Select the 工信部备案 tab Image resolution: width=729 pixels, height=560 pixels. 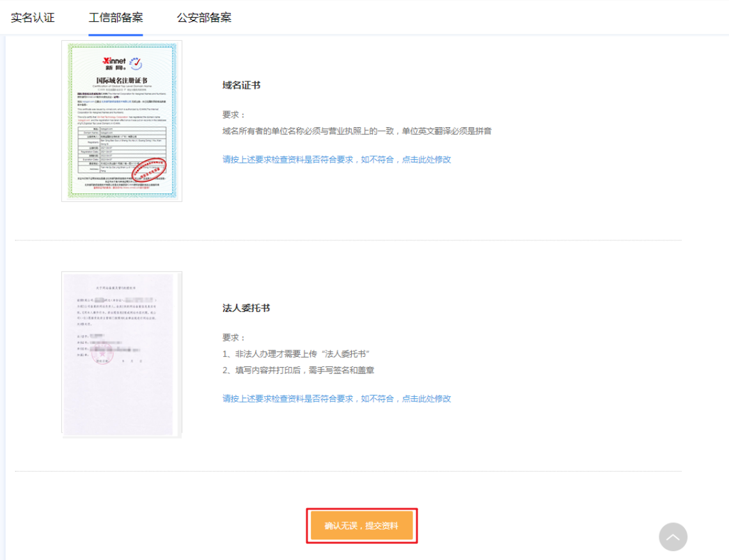(x=116, y=18)
